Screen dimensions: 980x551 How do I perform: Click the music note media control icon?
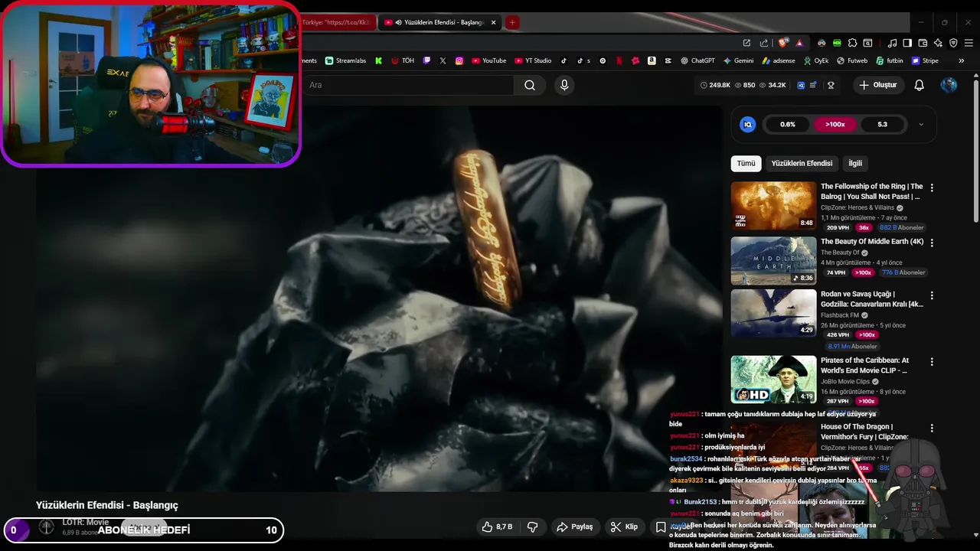click(x=892, y=43)
